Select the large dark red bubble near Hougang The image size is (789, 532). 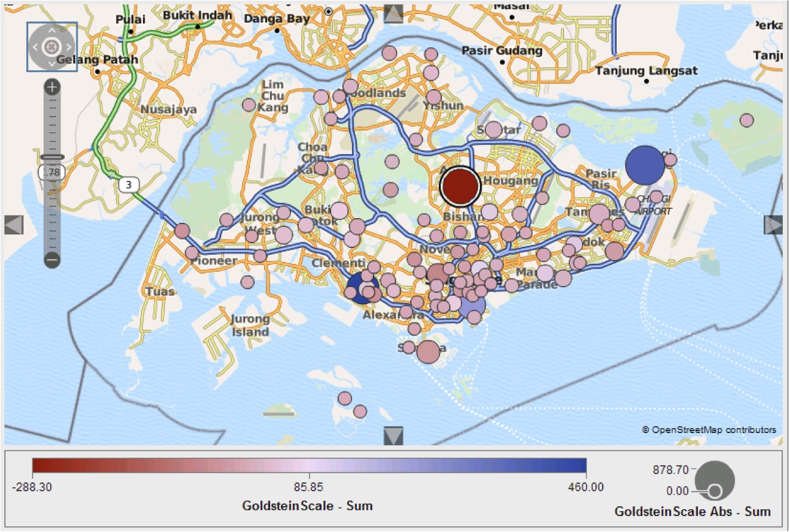[460, 187]
